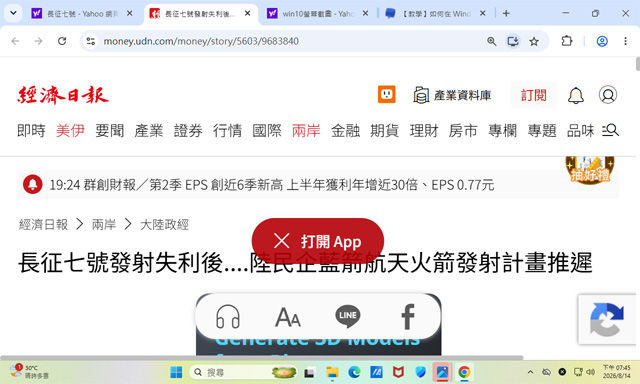Open the tab search dropdown arrow

(x=13, y=13)
